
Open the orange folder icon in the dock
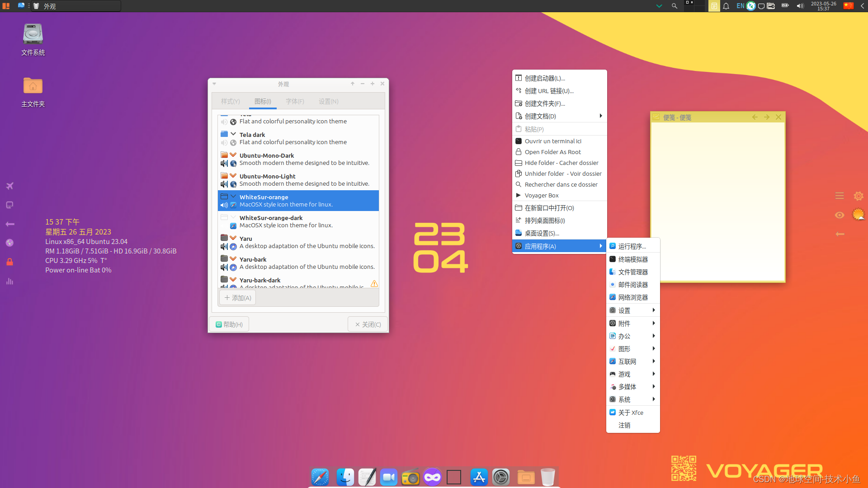point(526,477)
